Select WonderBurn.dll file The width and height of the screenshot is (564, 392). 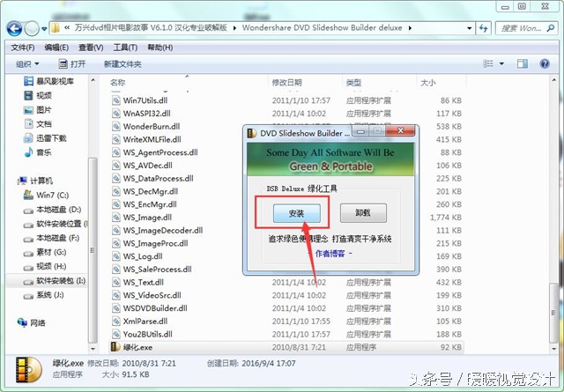[152, 126]
